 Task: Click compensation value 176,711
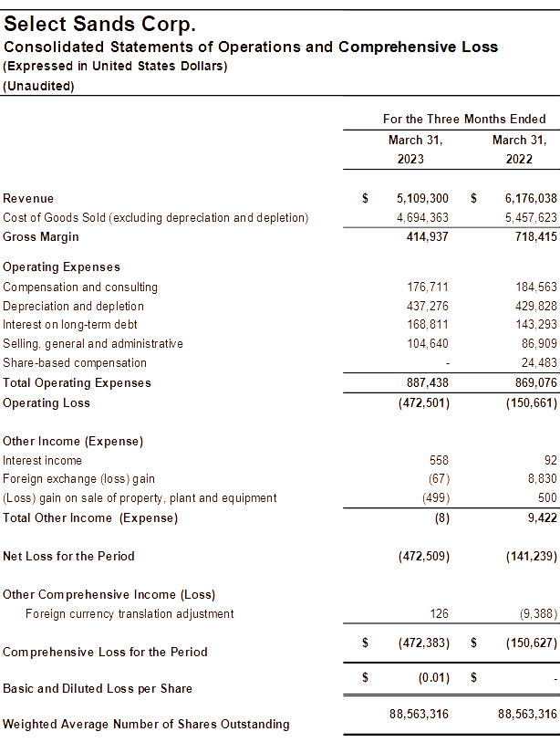pos(428,287)
